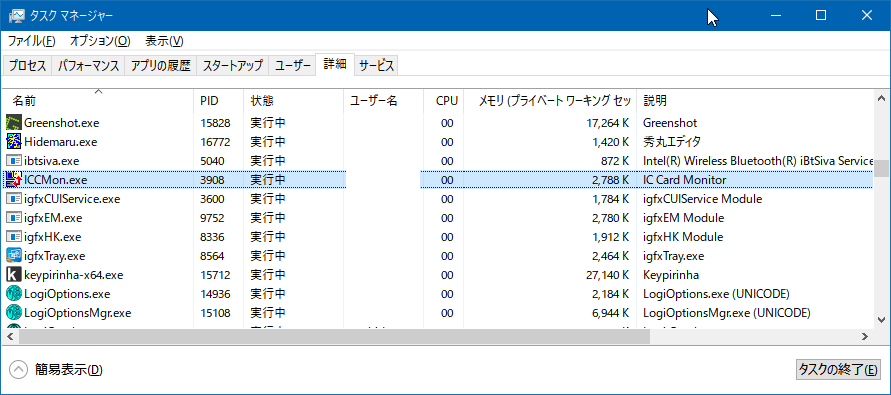This screenshot has width=891, height=395.
Task: Sort by the 状態 column header
Action: coord(293,101)
